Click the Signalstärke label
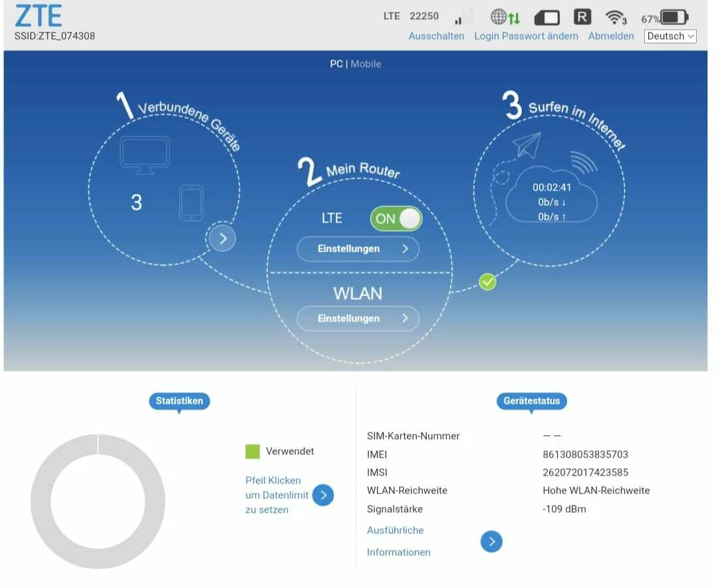This screenshot has height=588, width=718. coord(395,509)
